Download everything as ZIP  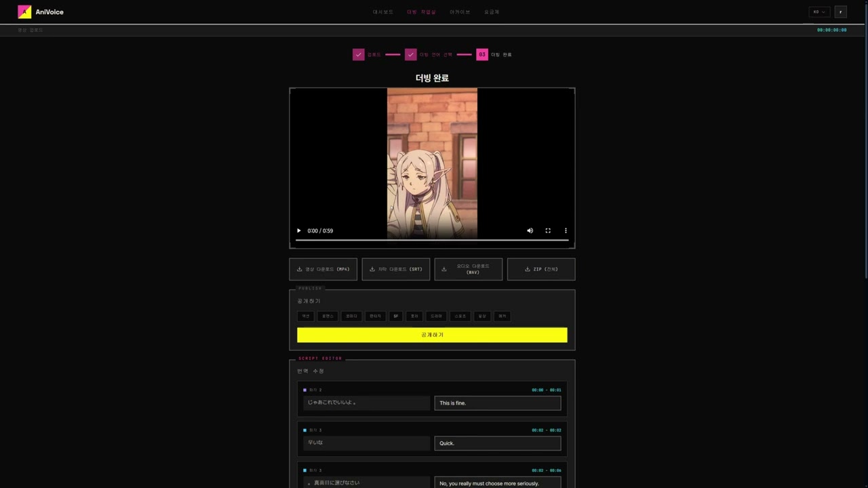540,269
